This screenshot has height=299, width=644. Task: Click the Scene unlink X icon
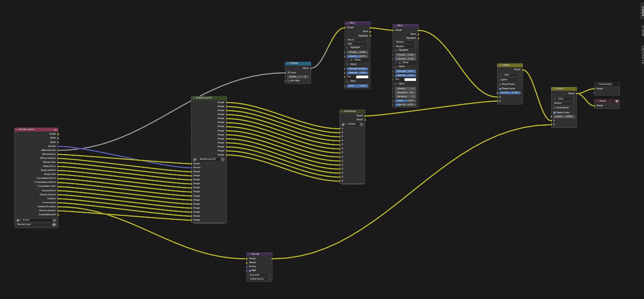coord(54,220)
